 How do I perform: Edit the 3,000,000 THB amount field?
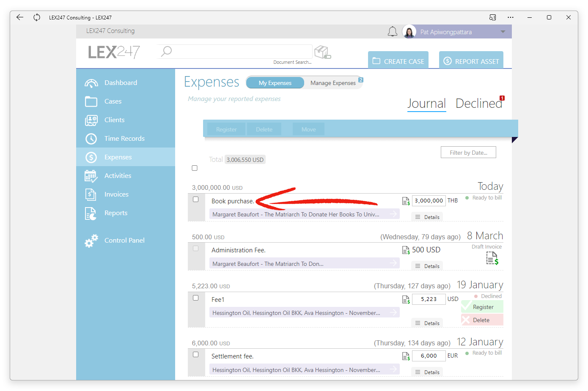coord(429,201)
